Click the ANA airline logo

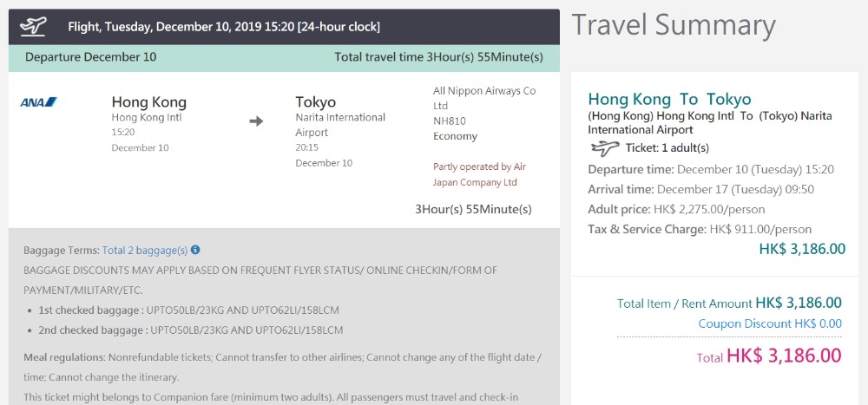[x=38, y=102]
